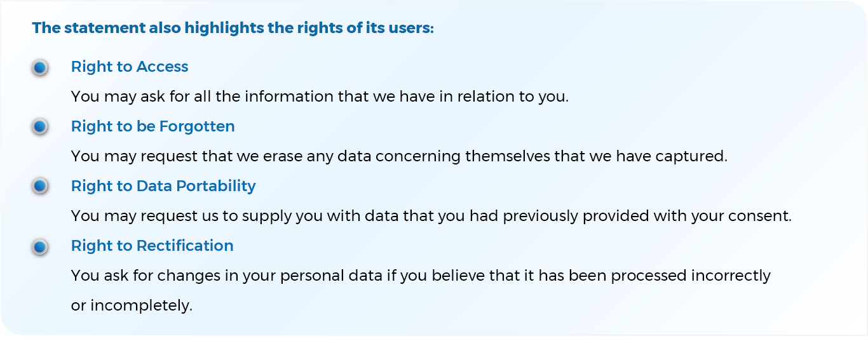Open the Right to Data Portability heading

click(x=163, y=186)
